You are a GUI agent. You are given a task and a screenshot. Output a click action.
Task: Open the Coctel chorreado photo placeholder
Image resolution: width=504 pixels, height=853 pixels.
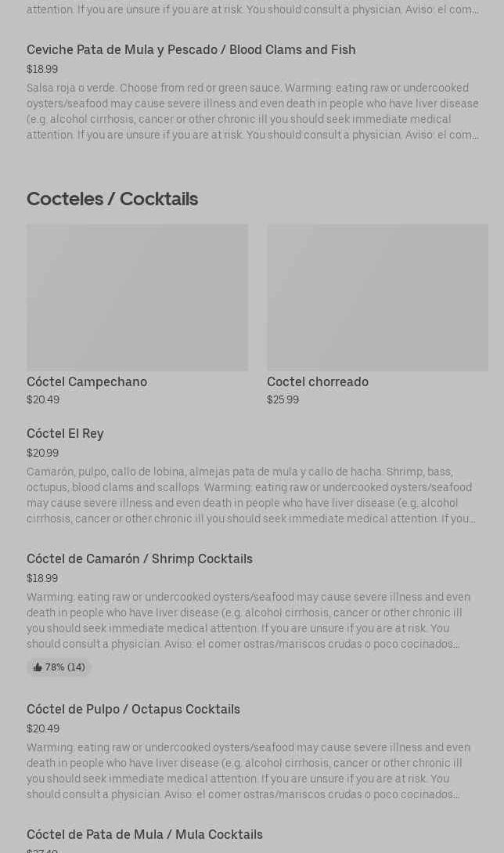pos(377,298)
